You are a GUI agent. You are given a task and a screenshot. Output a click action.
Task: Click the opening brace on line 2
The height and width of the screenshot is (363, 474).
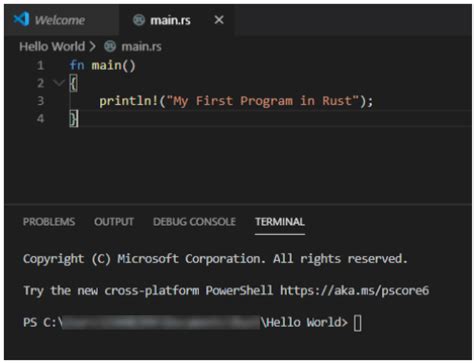click(73, 83)
